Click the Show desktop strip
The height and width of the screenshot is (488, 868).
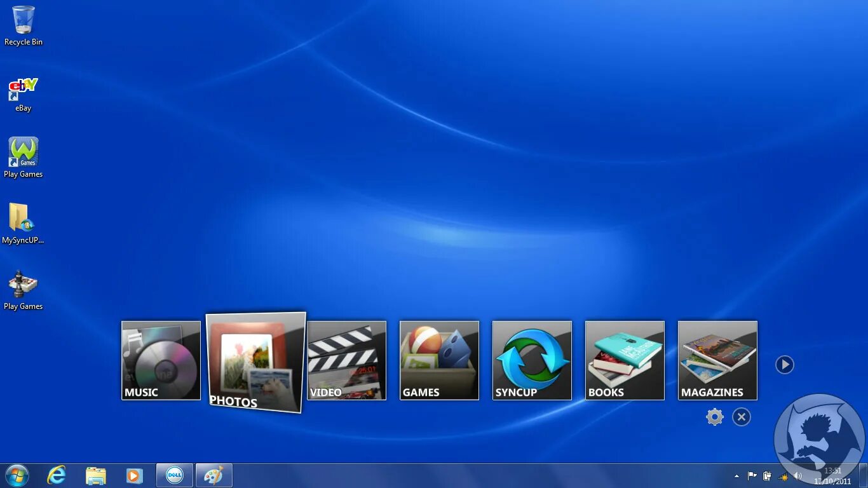[863, 475]
